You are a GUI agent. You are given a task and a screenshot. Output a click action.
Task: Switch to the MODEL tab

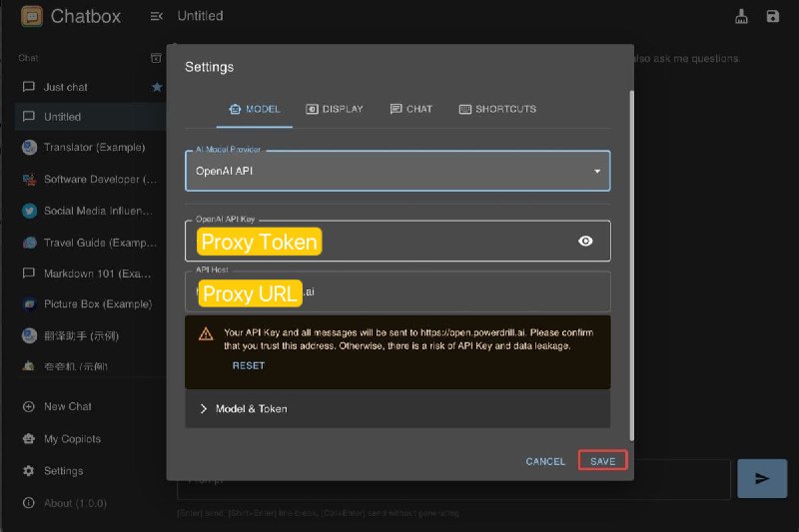255,109
